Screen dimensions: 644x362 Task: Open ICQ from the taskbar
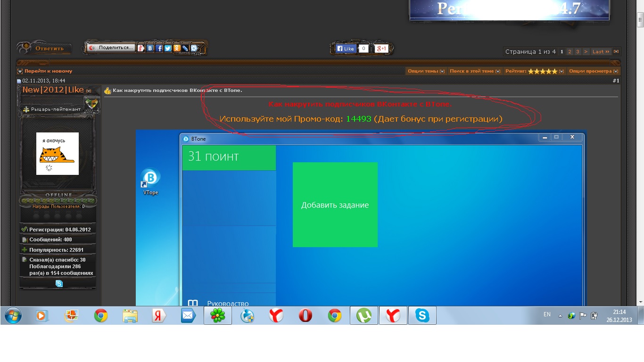(x=217, y=316)
